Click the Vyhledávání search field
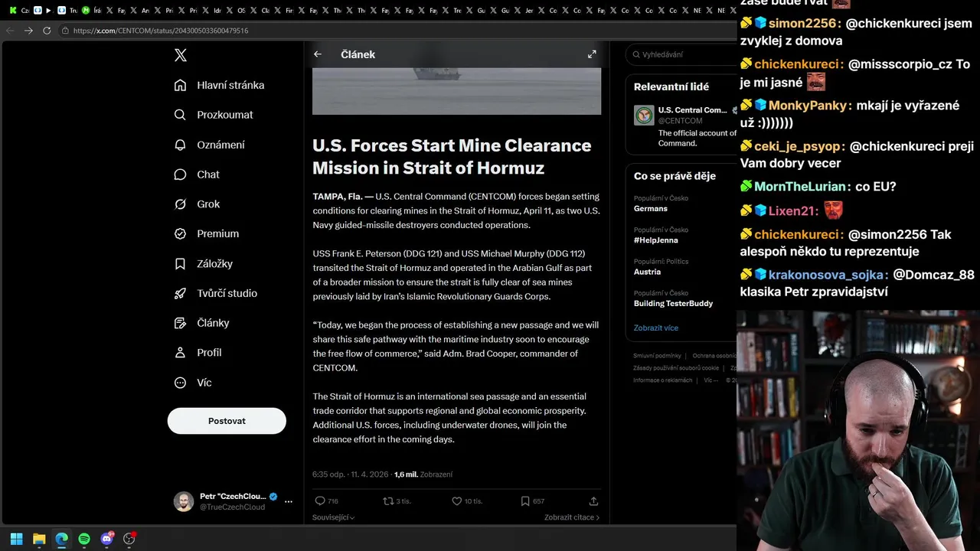The height and width of the screenshot is (551, 980). (681, 54)
